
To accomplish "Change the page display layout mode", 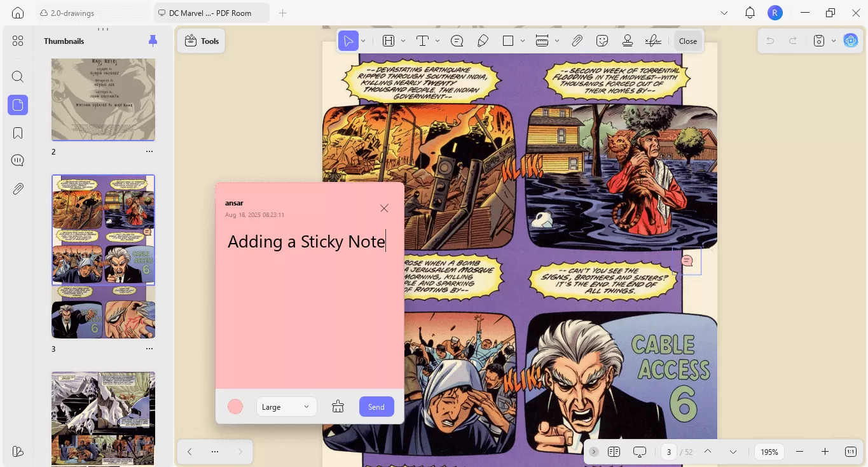I will [614, 452].
